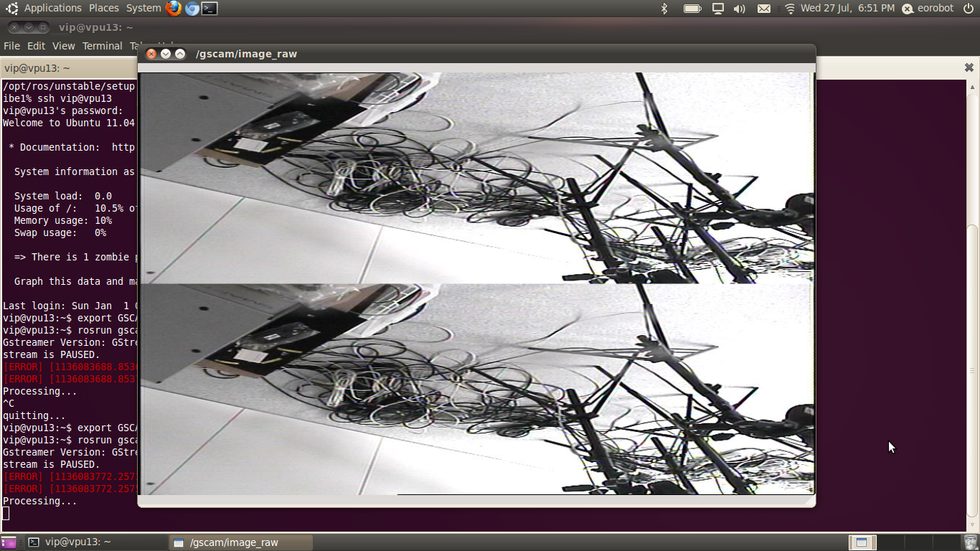Switch to the second workspace in the switcher
980x551 pixels.
click(890, 542)
